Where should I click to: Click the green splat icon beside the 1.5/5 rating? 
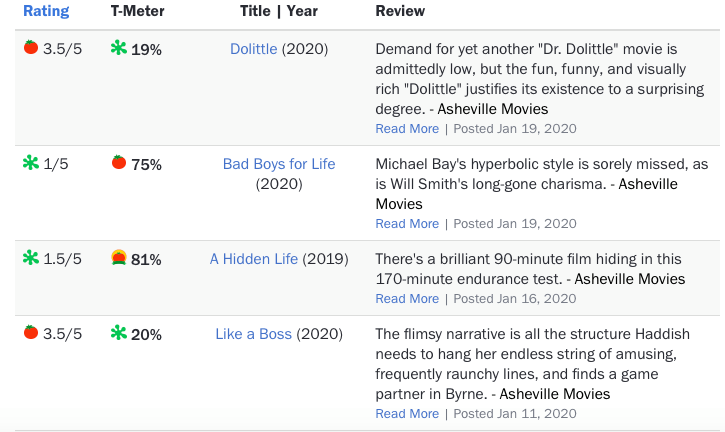[x=31, y=258]
